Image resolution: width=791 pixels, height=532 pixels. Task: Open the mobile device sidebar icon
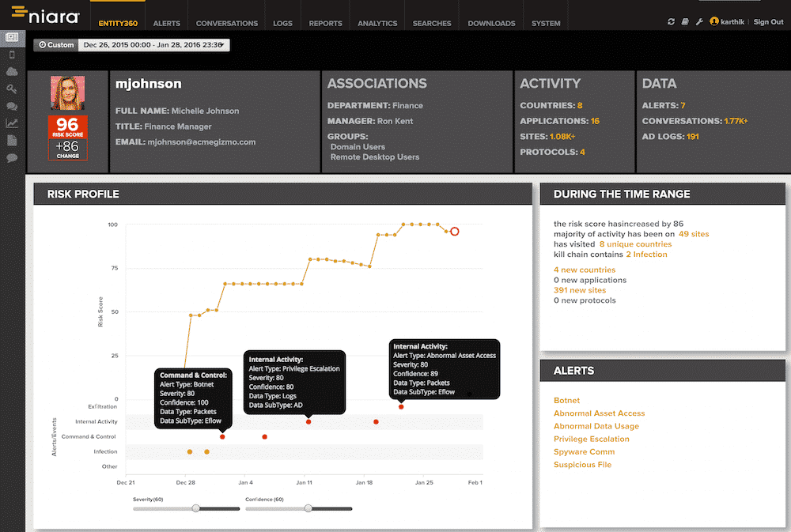pyautogui.click(x=12, y=55)
